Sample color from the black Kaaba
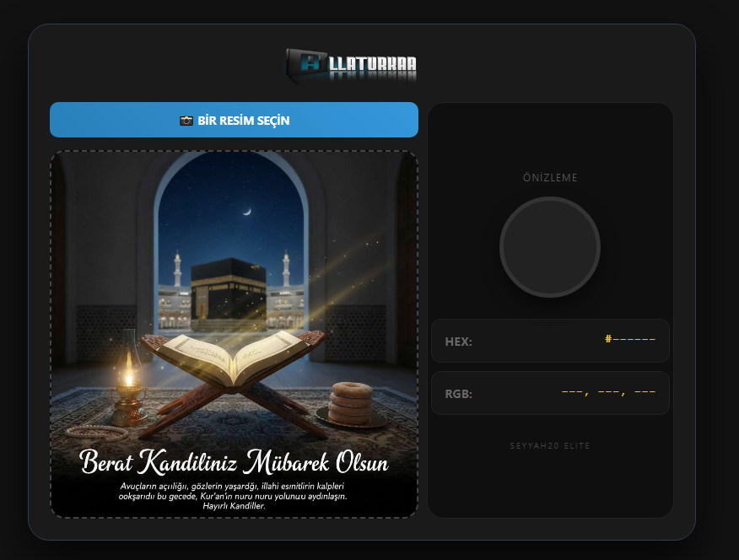 pyautogui.click(x=228, y=291)
